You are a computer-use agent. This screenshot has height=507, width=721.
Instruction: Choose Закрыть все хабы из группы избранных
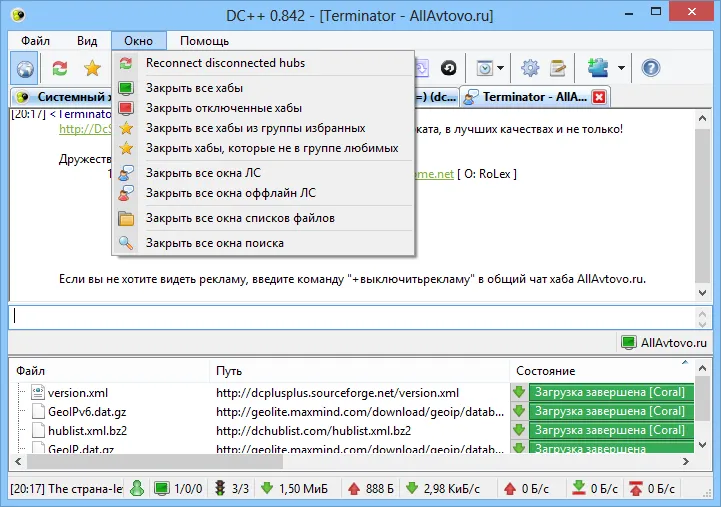click(263, 128)
